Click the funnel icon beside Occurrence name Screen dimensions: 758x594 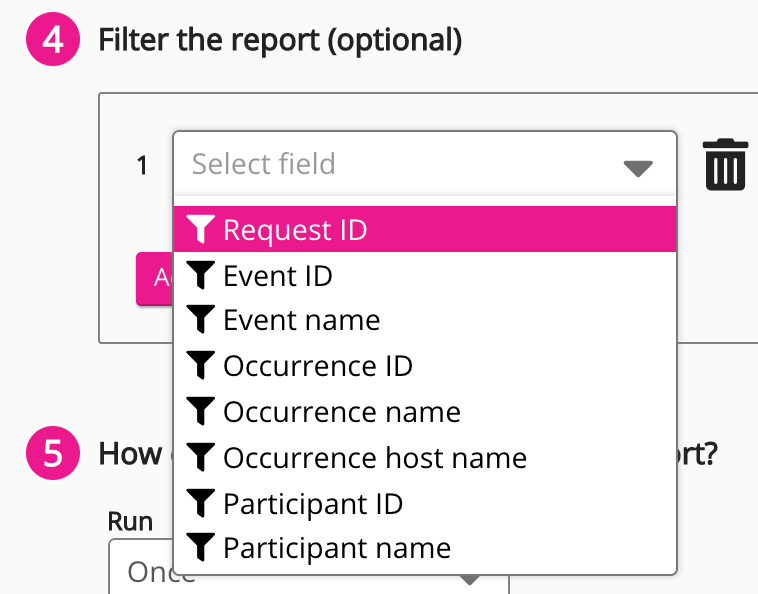click(x=202, y=412)
